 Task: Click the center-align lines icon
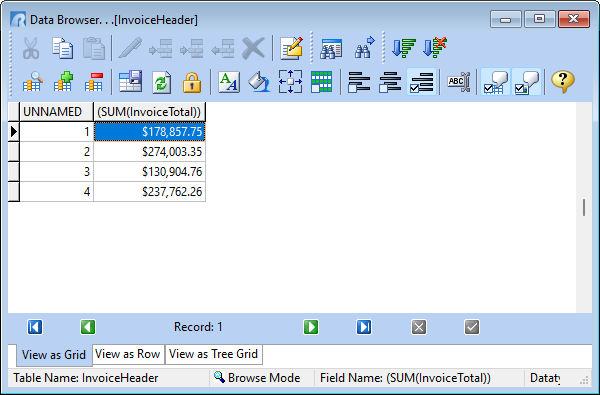pos(390,82)
